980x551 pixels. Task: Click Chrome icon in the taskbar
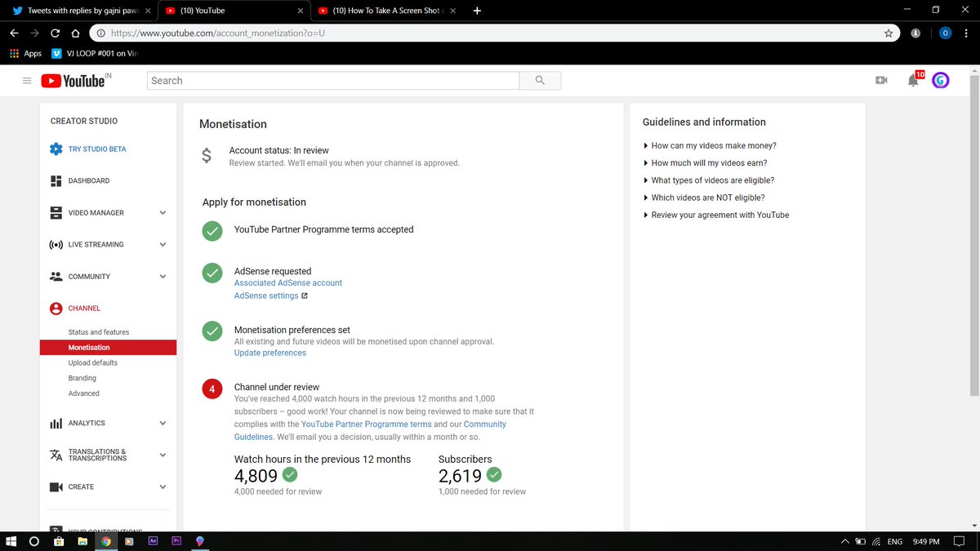(105, 541)
